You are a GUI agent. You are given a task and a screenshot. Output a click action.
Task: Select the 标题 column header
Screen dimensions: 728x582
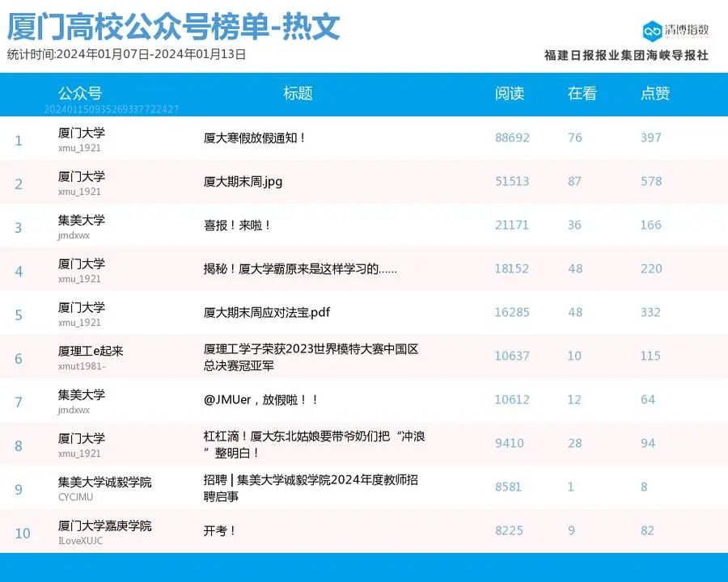298,93
